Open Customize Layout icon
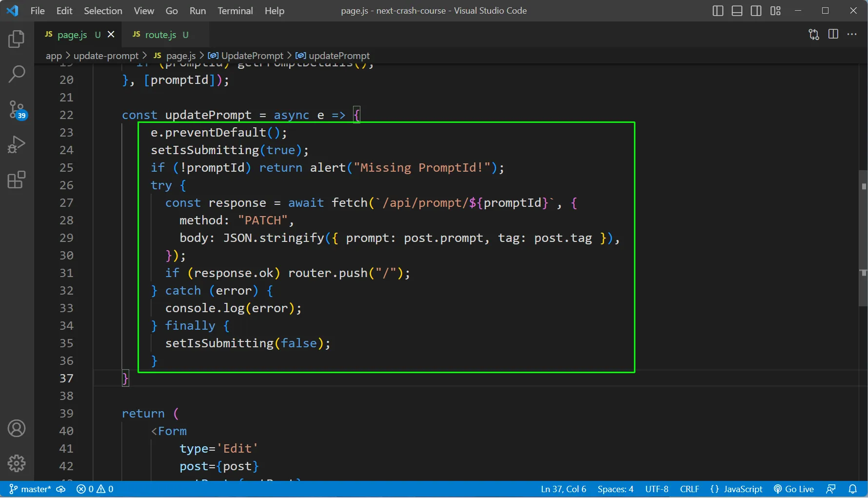This screenshot has width=868, height=498. pyautogui.click(x=775, y=11)
